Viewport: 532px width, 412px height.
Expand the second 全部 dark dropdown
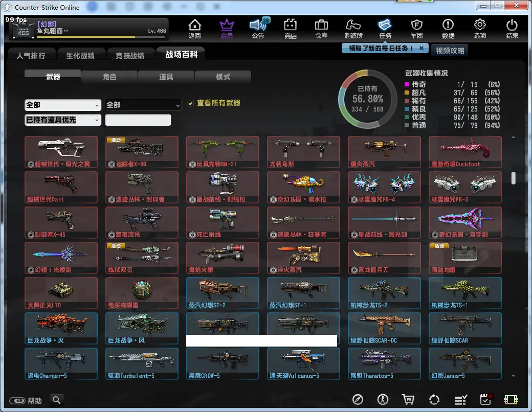pyautogui.click(x=143, y=105)
